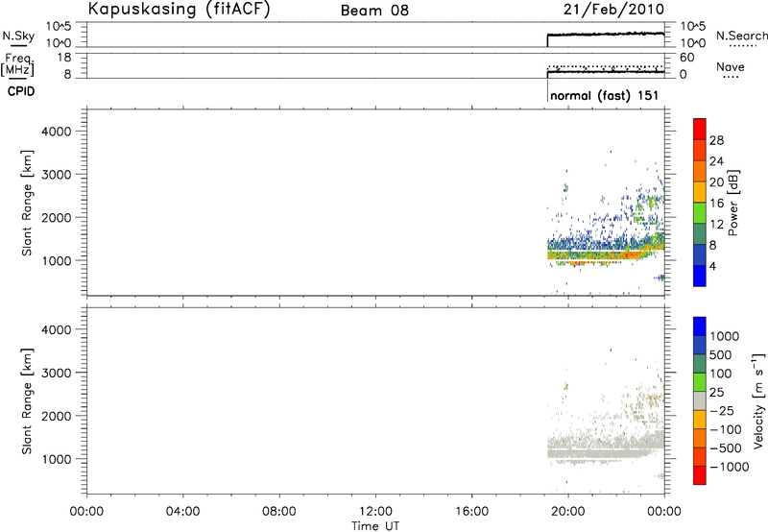768x532 pixels.
Task: Click the 'Velocity [m s-1]' color bar label
Action: (758, 400)
